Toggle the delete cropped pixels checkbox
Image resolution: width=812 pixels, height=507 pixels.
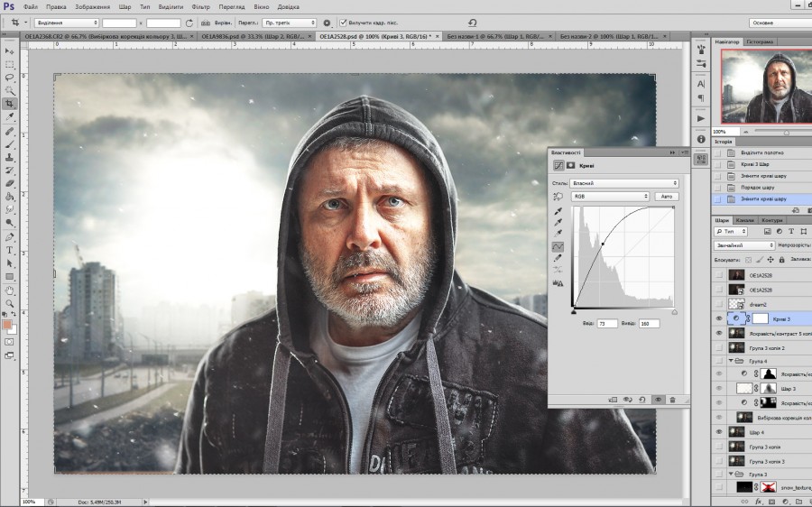point(341,22)
